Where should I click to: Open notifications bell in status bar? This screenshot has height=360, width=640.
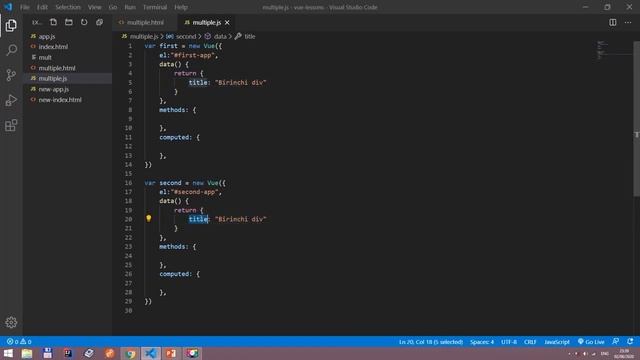coord(630,342)
